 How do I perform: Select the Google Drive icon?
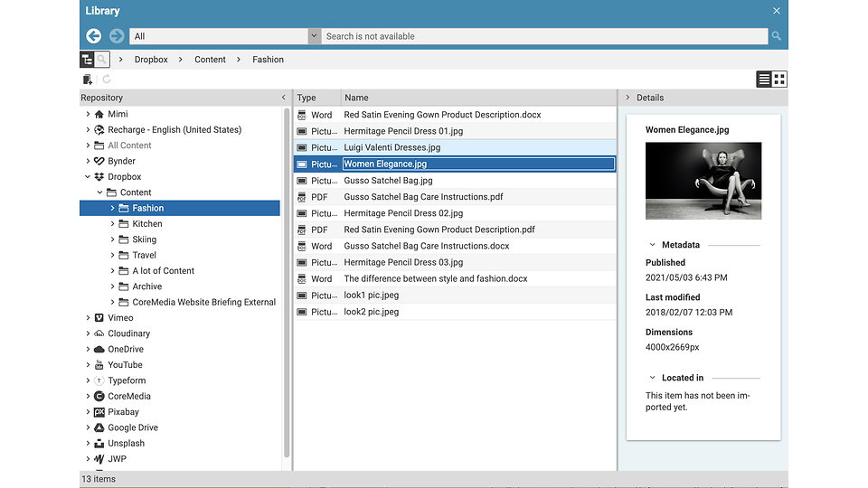pyautogui.click(x=99, y=427)
